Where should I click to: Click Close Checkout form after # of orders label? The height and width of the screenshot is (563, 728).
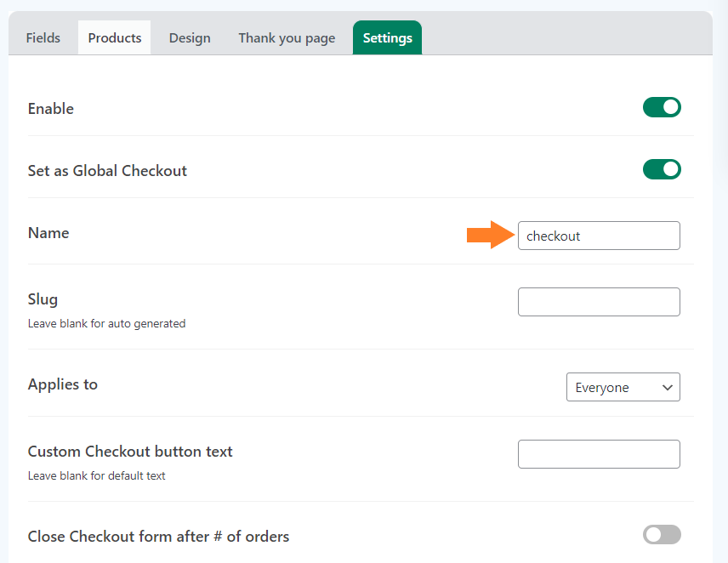pyautogui.click(x=158, y=537)
